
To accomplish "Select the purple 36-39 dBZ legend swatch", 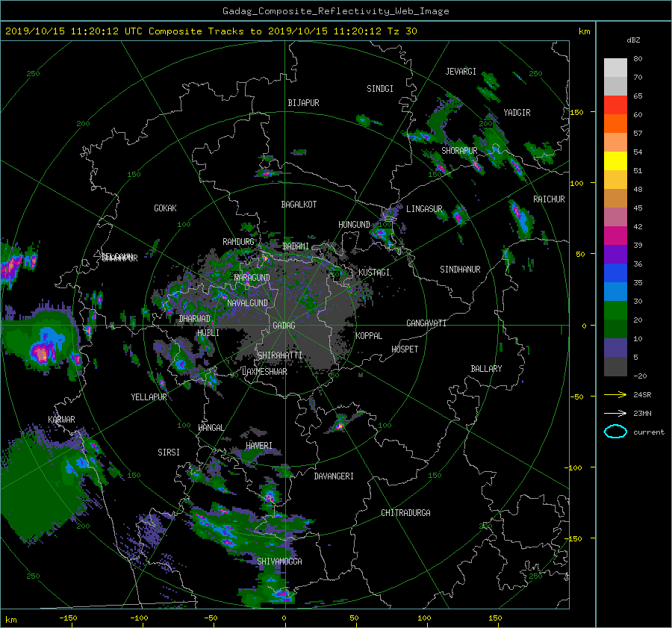I will [x=615, y=255].
